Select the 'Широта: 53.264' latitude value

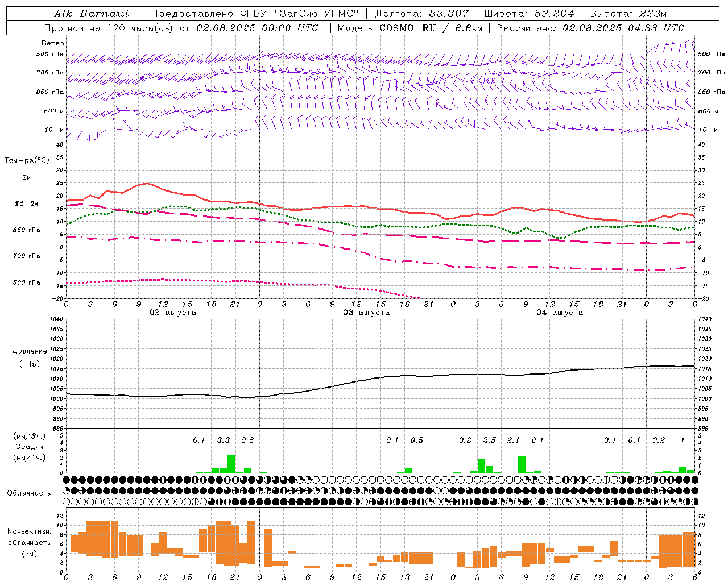click(529, 14)
